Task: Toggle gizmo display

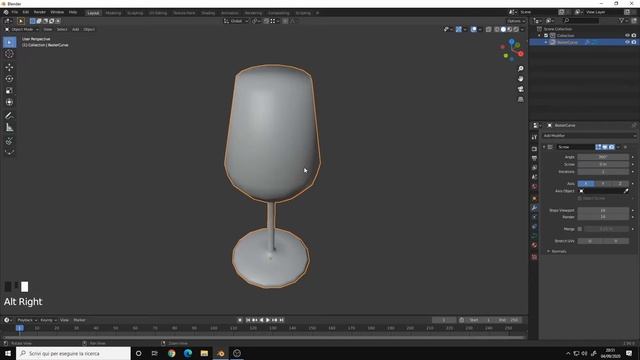Action: click(459, 29)
